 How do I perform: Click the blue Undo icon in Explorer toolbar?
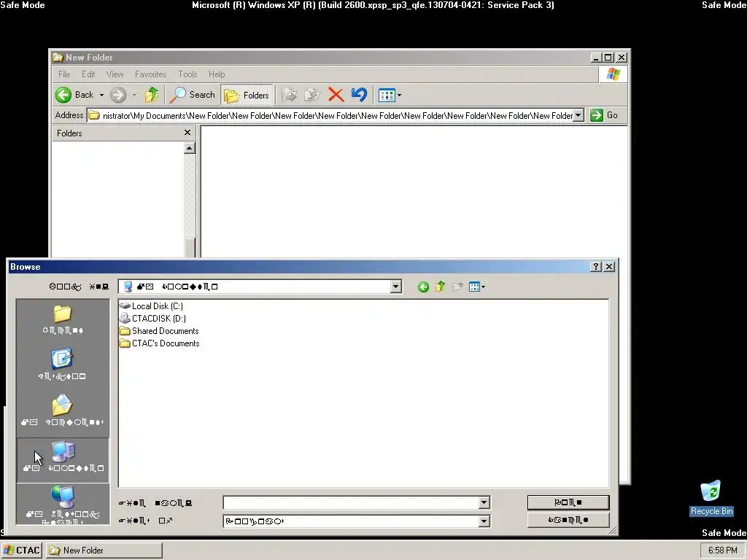click(359, 95)
